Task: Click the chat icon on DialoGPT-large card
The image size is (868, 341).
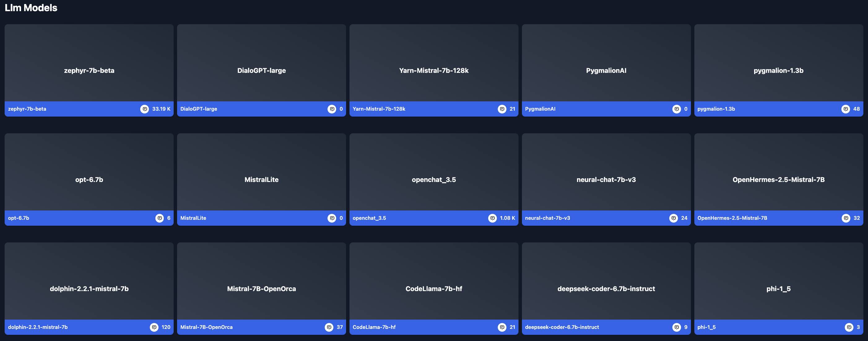Action: point(332,109)
